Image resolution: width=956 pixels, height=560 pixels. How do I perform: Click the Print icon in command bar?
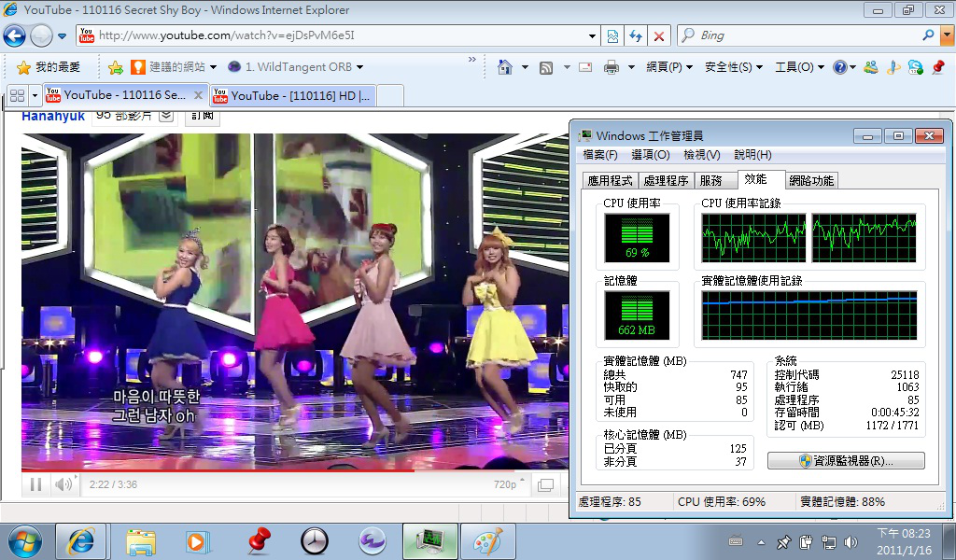coord(611,67)
